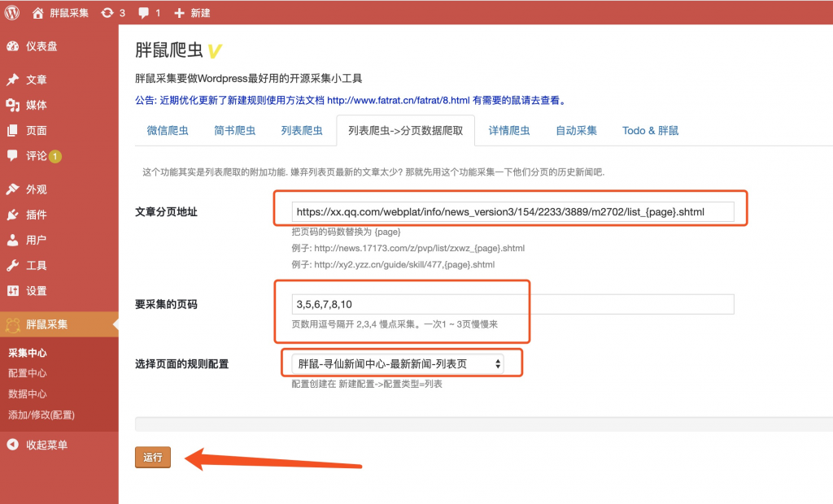Image resolution: width=833 pixels, height=504 pixels.
Task: Click the 收起菜单 collapse arrow icon
Action: point(13,445)
